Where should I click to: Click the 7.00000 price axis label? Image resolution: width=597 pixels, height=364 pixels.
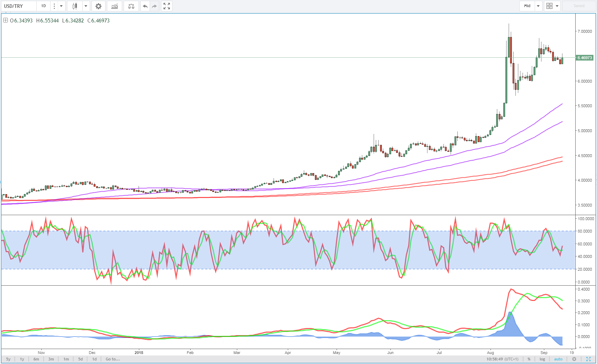pyautogui.click(x=585, y=31)
